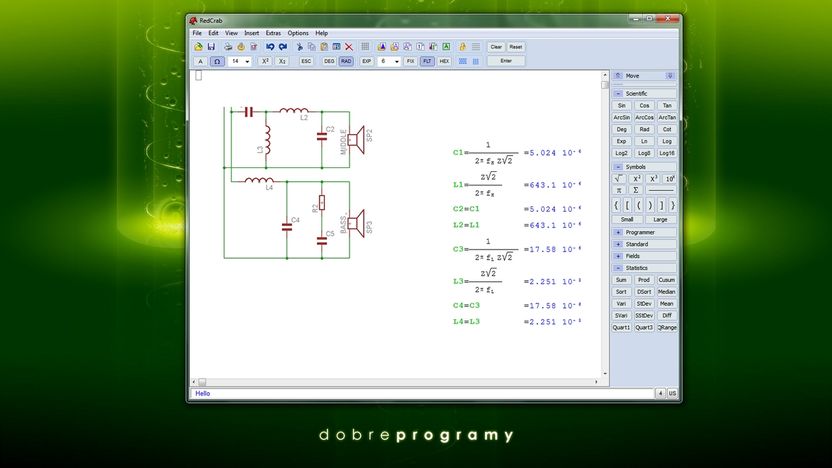The width and height of the screenshot is (832, 468).
Task: Open the View menu
Action: [x=231, y=33]
